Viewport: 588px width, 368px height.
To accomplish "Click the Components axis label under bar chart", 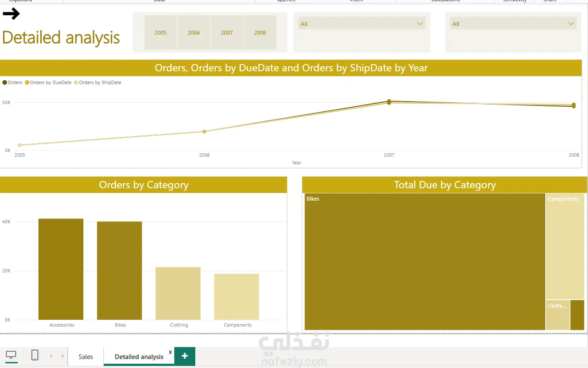I will (x=238, y=325).
